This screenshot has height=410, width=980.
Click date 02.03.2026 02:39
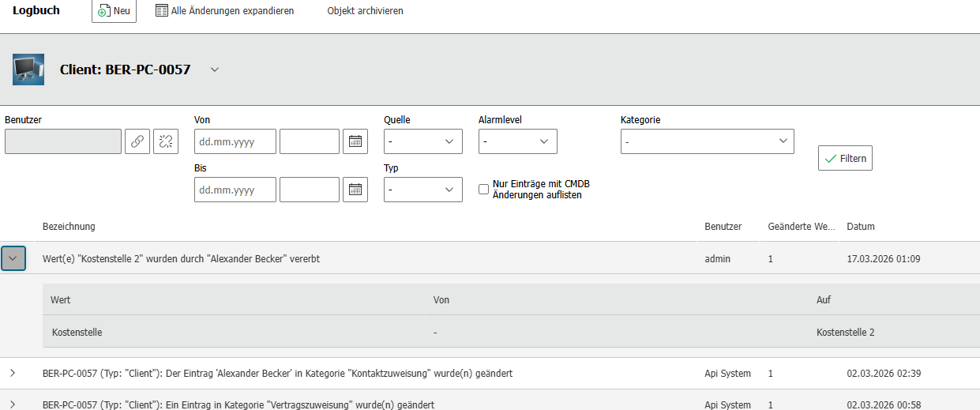[x=884, y=373]
